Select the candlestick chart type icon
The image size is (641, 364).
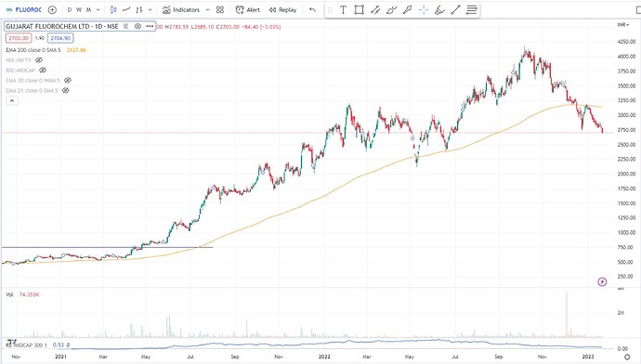tap(113, 10)
